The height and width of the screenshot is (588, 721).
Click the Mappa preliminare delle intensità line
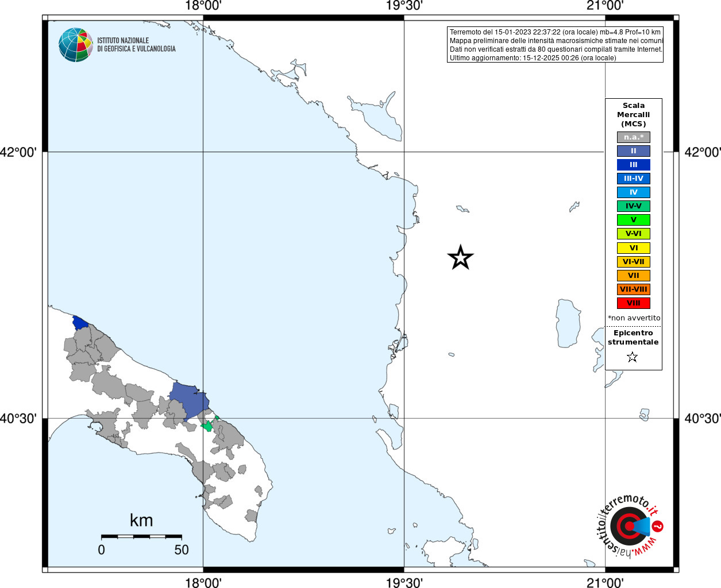click(556, 41)
